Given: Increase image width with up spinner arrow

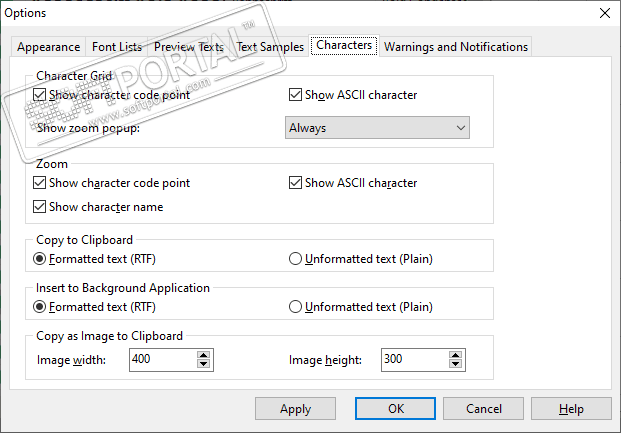Looking at the screenshot, I should pyautogui.click(x=204, y=355).
